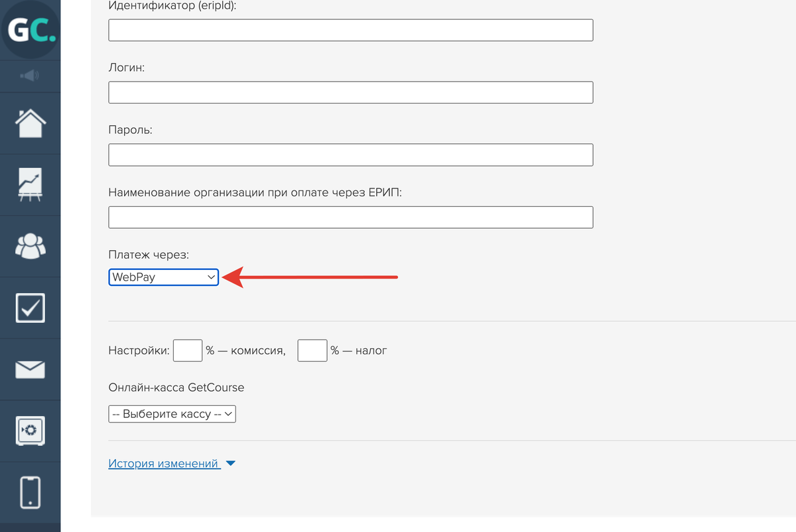This screenshot has width=796, height=532.
Task: Click the 'Онлайн-касса GetCourse' label
Action: (176, 387)
